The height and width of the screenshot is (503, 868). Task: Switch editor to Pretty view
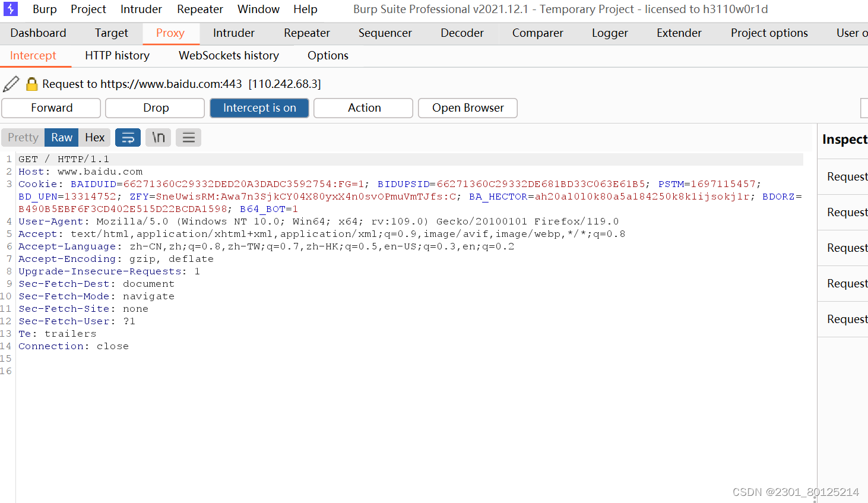[x=23, y=138]
